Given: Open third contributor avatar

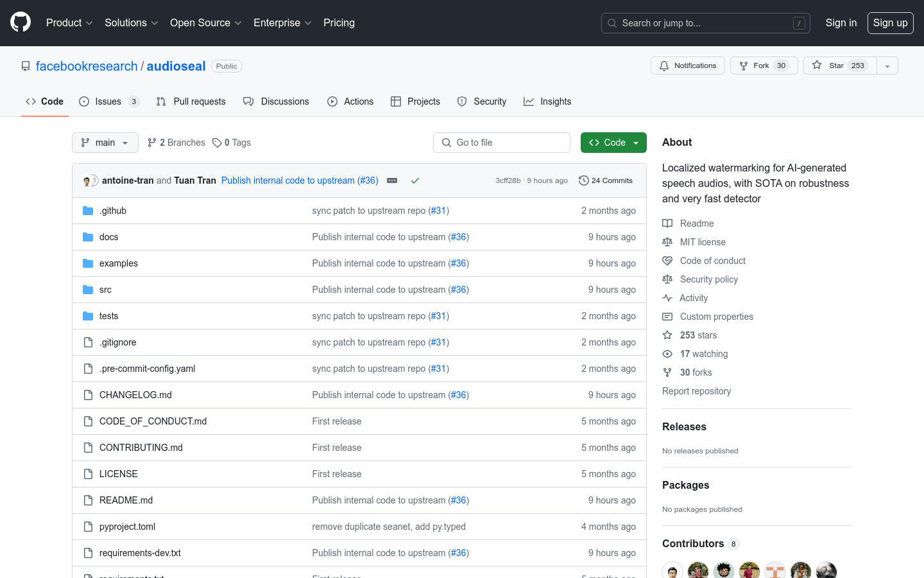Looking at the screenshot, I should click(724, 571).
